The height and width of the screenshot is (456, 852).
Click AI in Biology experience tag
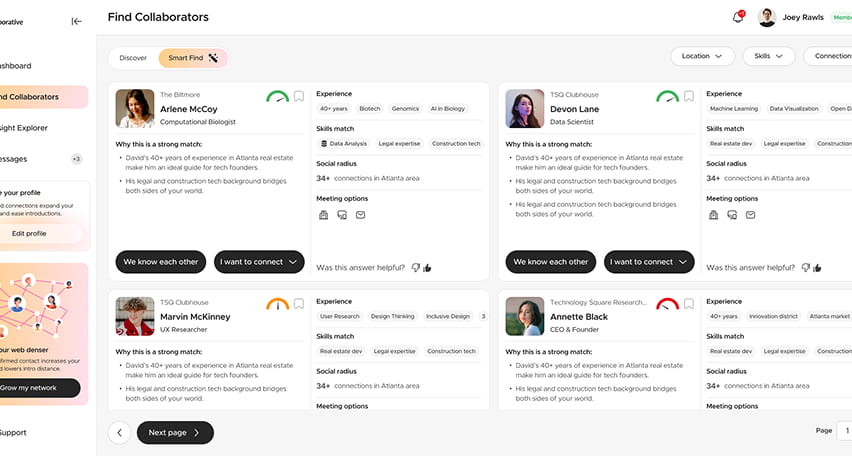[448, 109]
